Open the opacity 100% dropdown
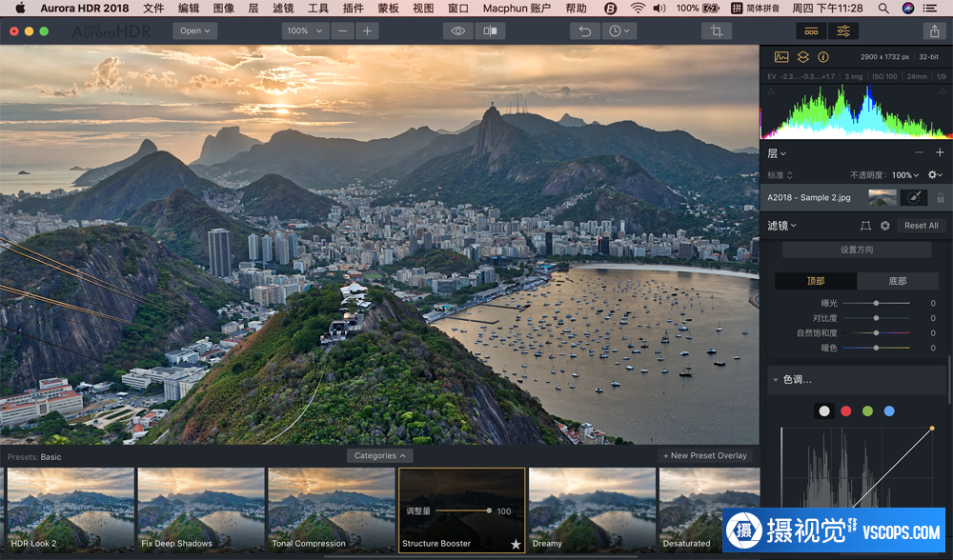This screenshot has height=560, width=953. coord(905,175)
